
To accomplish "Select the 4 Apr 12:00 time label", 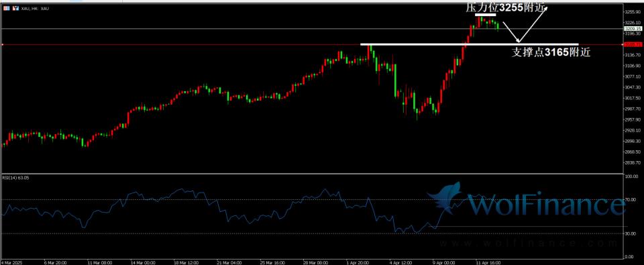I will click(400, 262).
